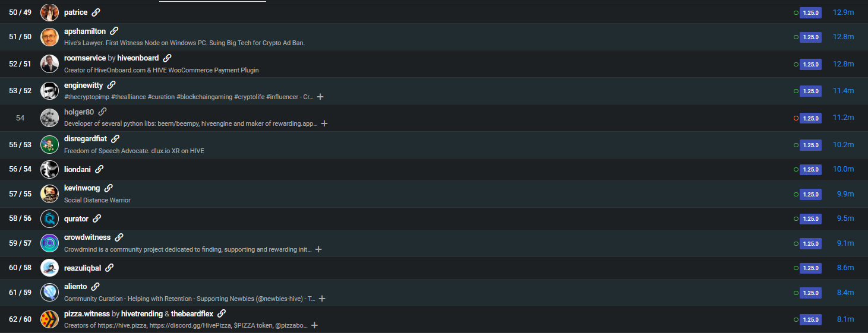Screen dimensions: 868x333
Task: Open the link icon beside qurator
Action: pos(97,218)
